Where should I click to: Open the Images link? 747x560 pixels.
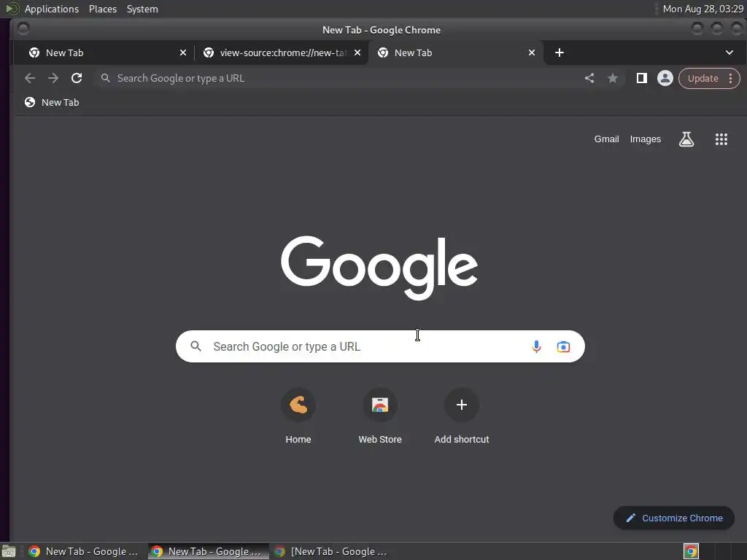645,139
